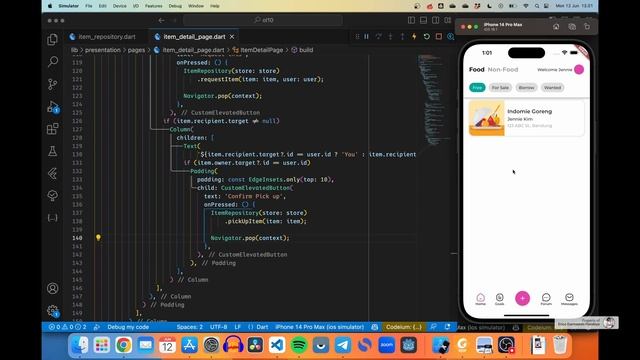The height and width of the screenshot is (360, 640).
Task: Toggle the bottom panel layout
Action: [424, 20]
